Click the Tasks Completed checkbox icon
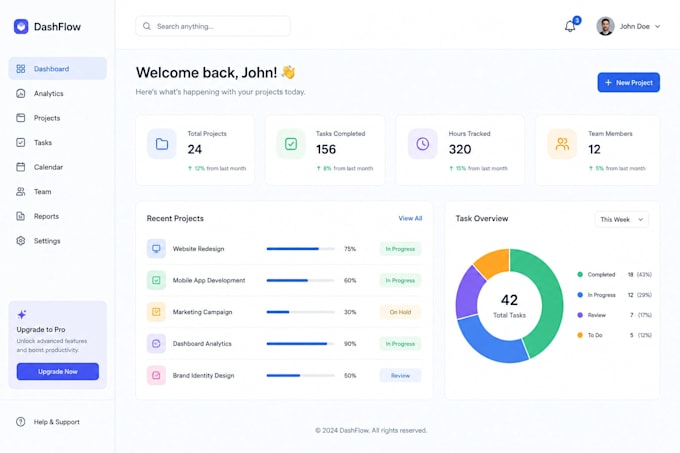This screenshot has width=680, height=453. tap(291, 144)
